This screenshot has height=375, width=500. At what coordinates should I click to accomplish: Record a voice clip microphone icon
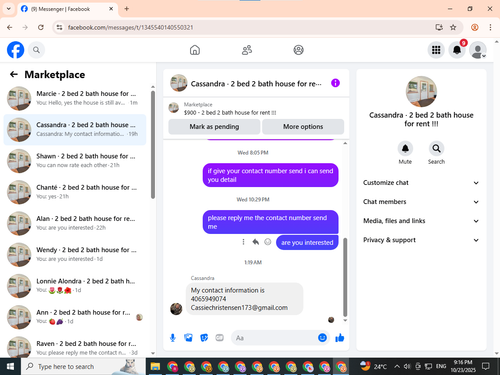pyautogui.click(x=173, y=338)
